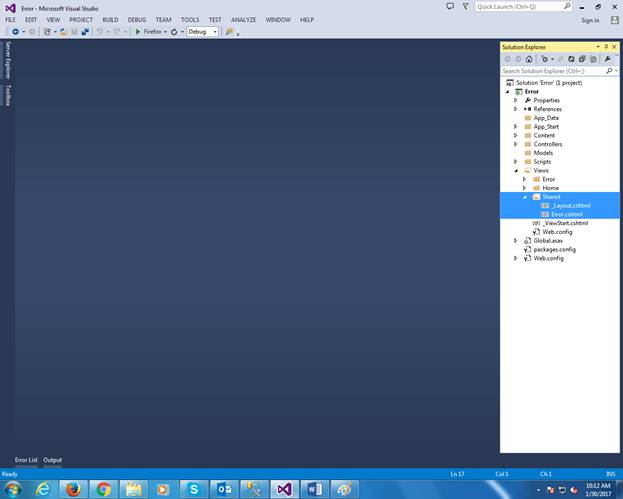623x499 pixels.
Task: Click the Home icon in Solution Explorer
Action: 529,59
